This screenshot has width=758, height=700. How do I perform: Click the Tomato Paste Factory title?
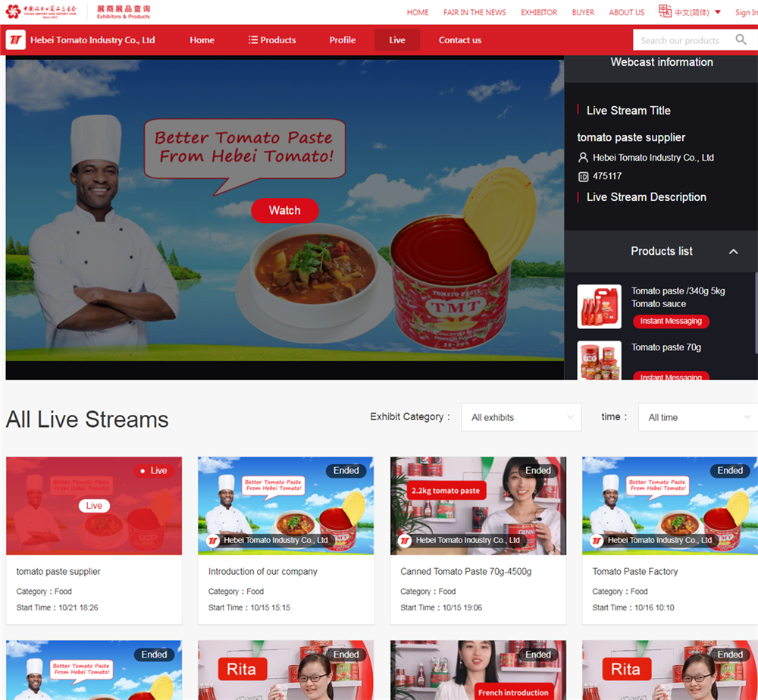point(634,571)
